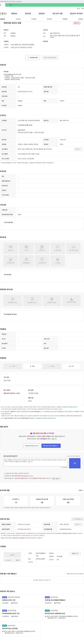Viewport: 84px width, 644px height.
Task: Click the 기업정보 tab
Action: 80,19
